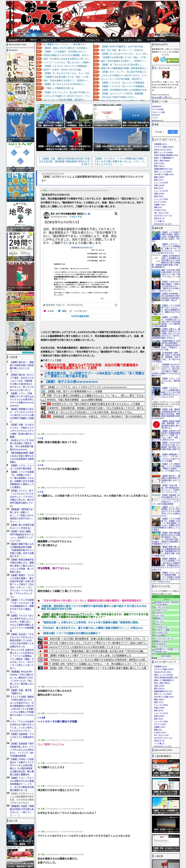Click the blue Google search magnifier button
The height and width of the screenshot is (868, 186).
click(x=173, y=132)
